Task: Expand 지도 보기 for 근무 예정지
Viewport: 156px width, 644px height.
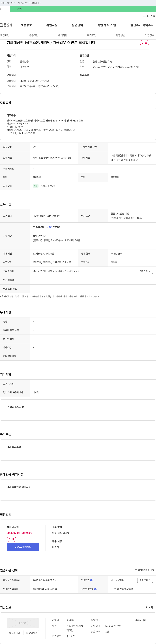Action: point(145,271)
